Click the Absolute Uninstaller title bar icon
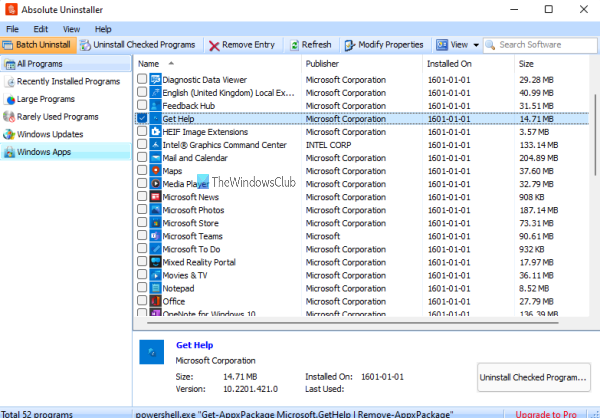 [11, 10]
